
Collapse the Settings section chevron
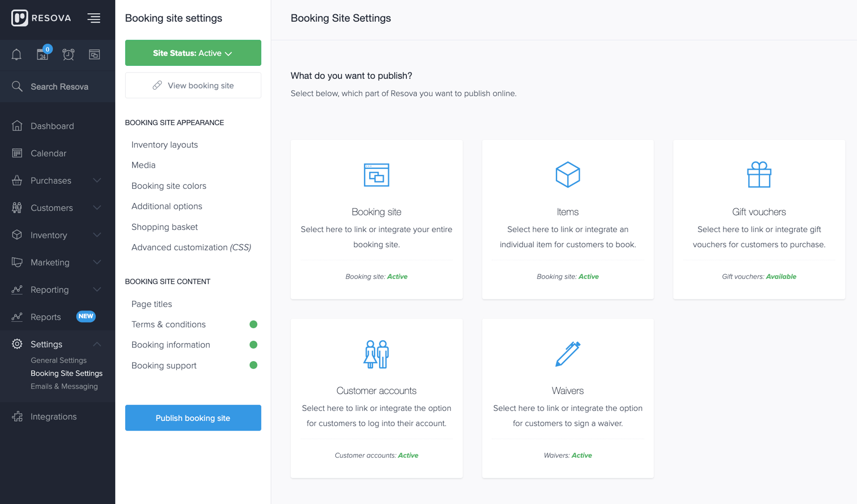pos(97,344)
